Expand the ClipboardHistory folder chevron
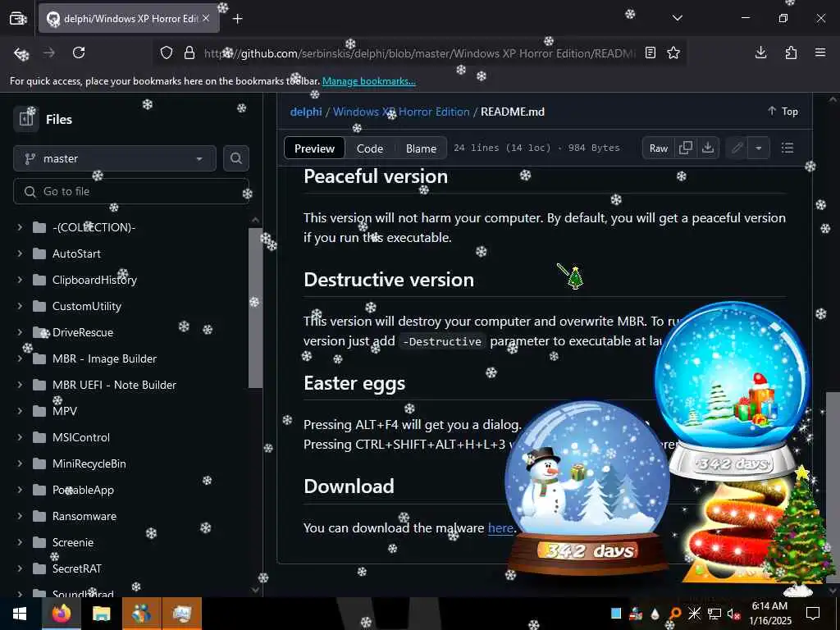840x630 pixels. [x=20, y=280]
